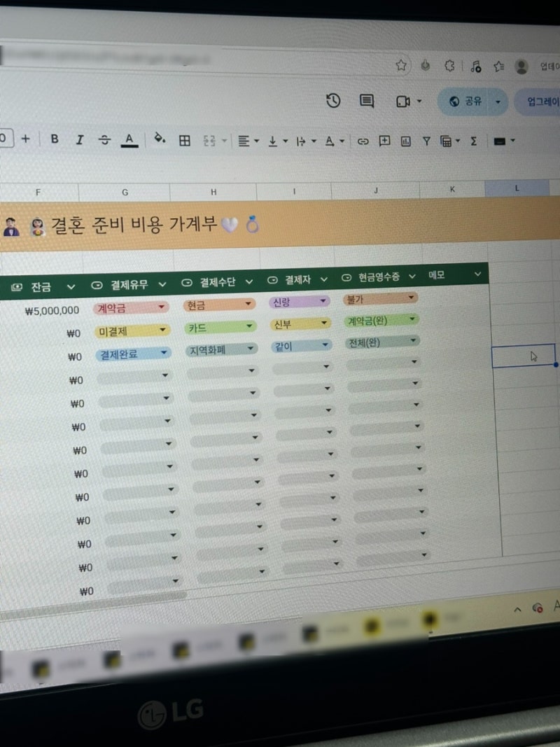Open the text color picker
This screenshot has height=747, width=560.
(x=129, y=140)
